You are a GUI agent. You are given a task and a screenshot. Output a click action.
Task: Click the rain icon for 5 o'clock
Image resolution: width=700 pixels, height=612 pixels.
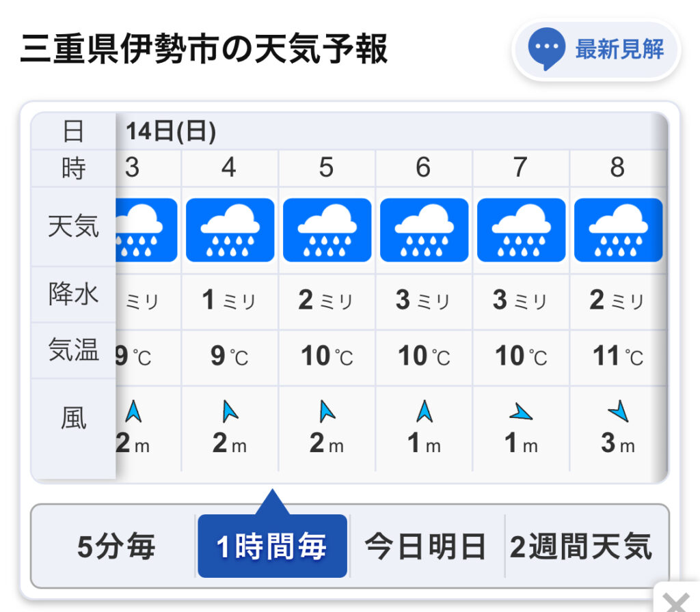coord(327,230)
